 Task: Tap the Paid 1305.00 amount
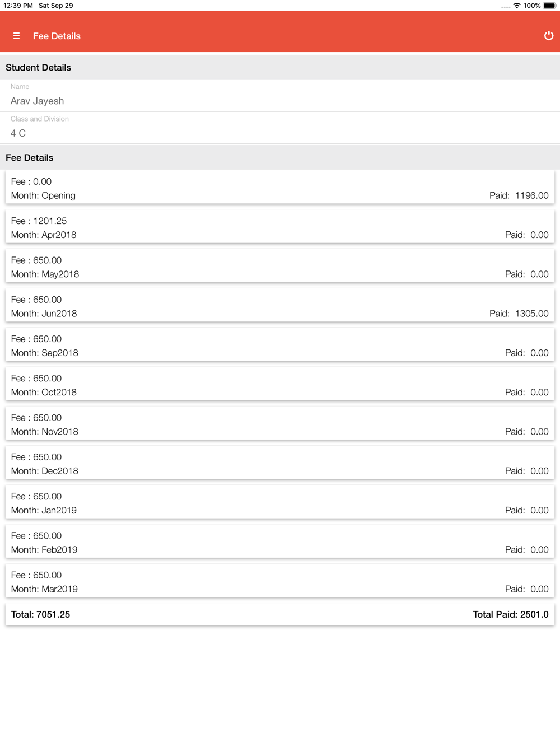(x=519, y=314)
